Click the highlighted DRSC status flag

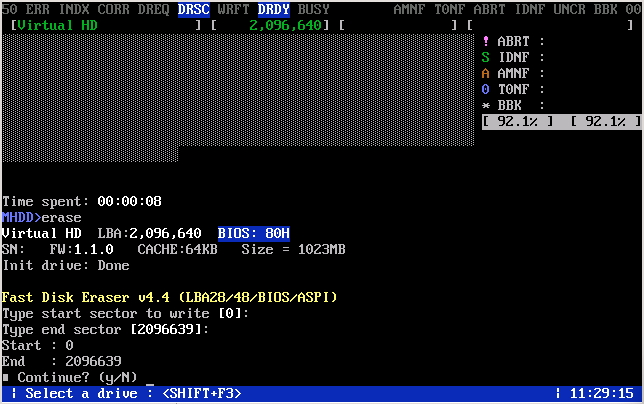[x=194, y=9]
